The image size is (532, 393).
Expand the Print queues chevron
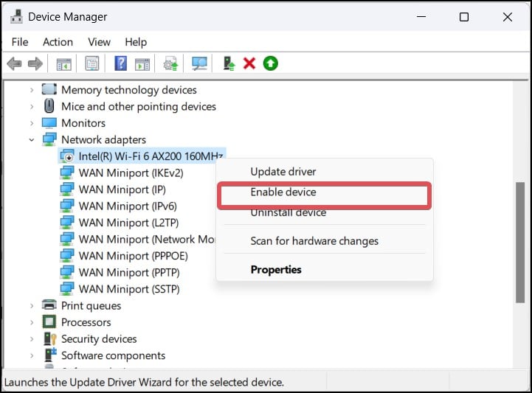pos(32,306)
